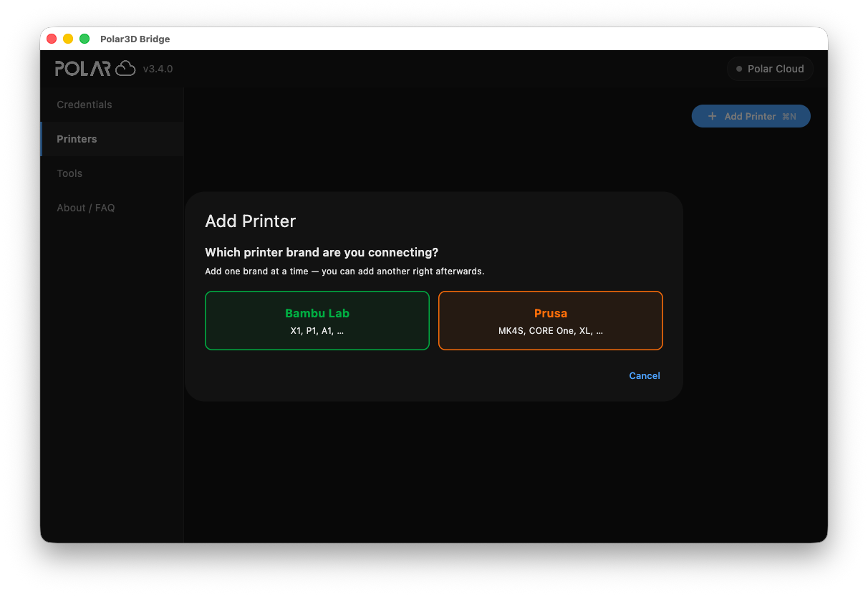The image size is (868, 596).
Task: Go to About / FAQ page
Action: click(x=112, y=208)
